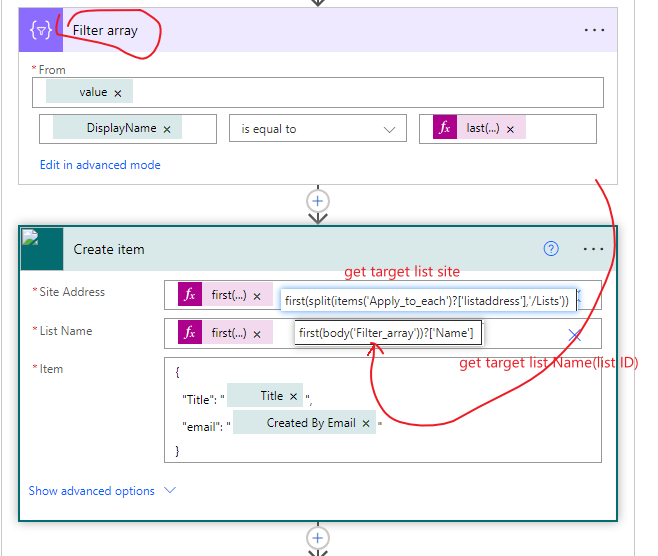The image size is (658, 556).
Task: Insert step after Filter array with plus
Action: (318, 201)
